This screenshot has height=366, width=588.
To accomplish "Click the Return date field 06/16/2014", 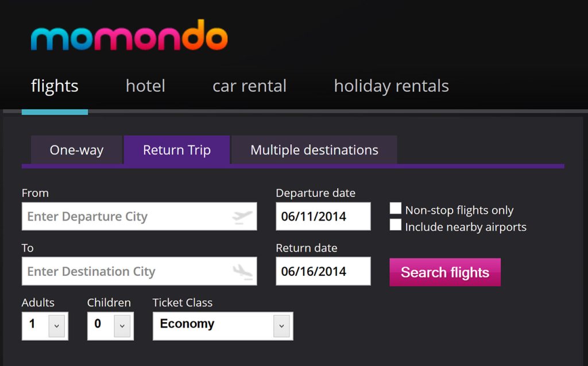I will [323, 271].
